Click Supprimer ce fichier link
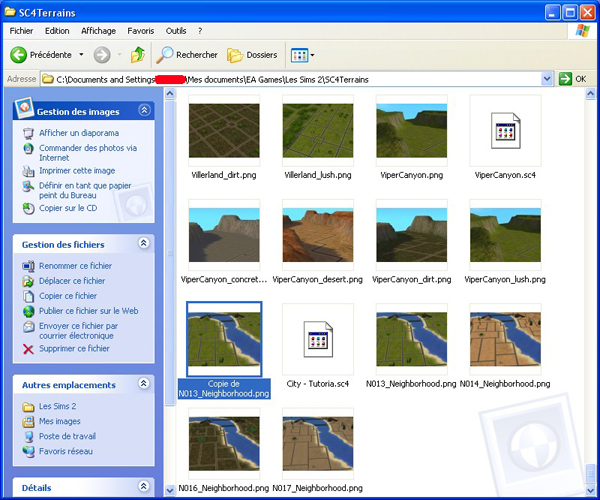Image resolution: width=600 pixels, height=500 pixels. click(74, 349)
